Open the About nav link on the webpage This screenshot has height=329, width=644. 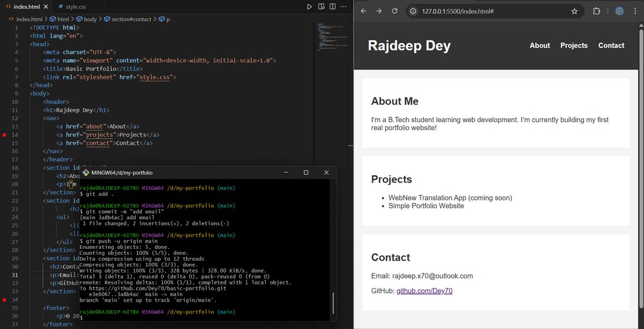click(540, 45)
